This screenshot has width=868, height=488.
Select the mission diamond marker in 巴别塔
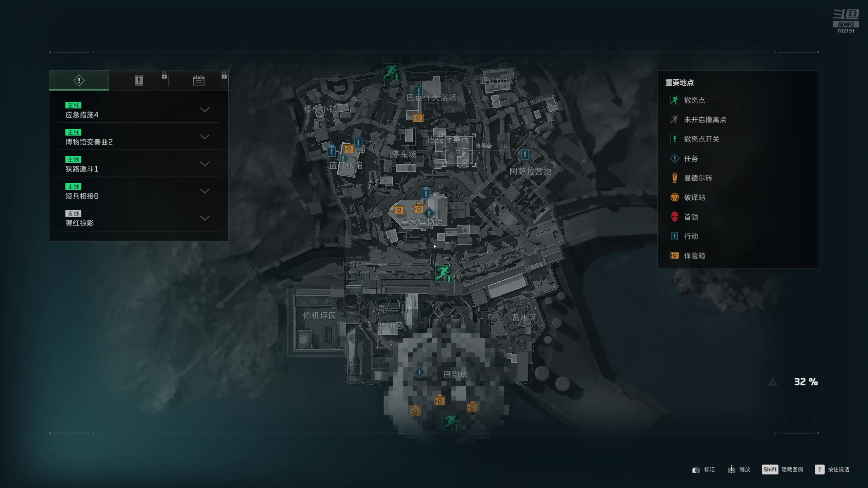(x=419, y=372)
